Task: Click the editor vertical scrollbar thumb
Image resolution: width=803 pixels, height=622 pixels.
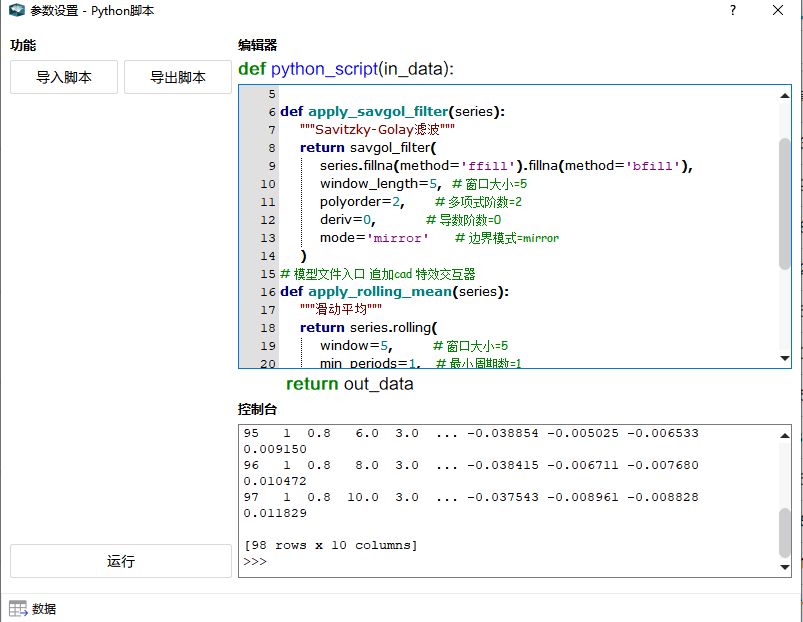Action: [x=785, y=203]
